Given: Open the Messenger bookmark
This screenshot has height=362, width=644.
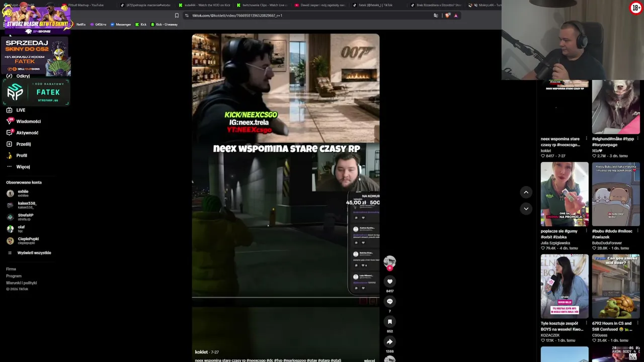Looking at the screenshot, I should (x=121, y=25).
